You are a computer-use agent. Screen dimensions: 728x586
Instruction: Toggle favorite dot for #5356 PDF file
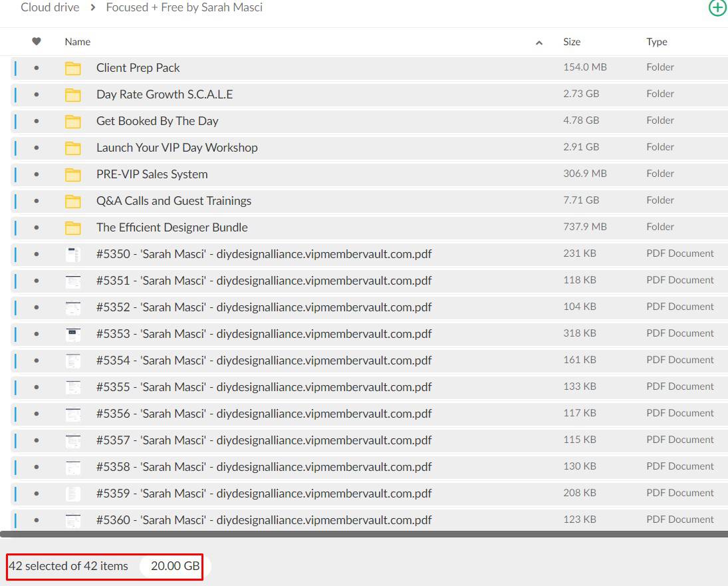coord(37,414)
